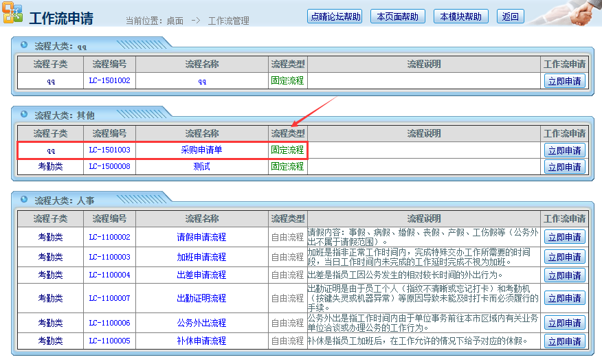Image resolution: width=602 pixels, height=364 pixels.
Task: Open flow number LC-1100004 link
Action: click(x=109, y=275)
